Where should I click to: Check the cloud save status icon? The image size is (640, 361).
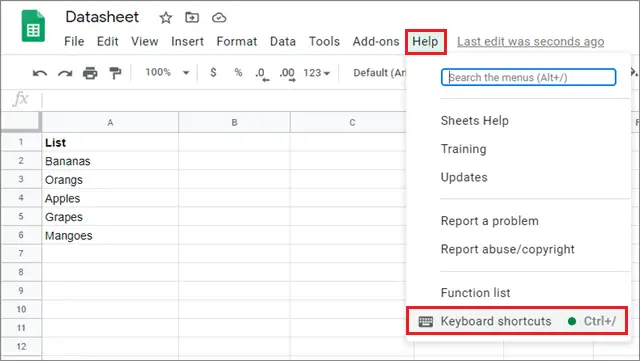point(219,18)
